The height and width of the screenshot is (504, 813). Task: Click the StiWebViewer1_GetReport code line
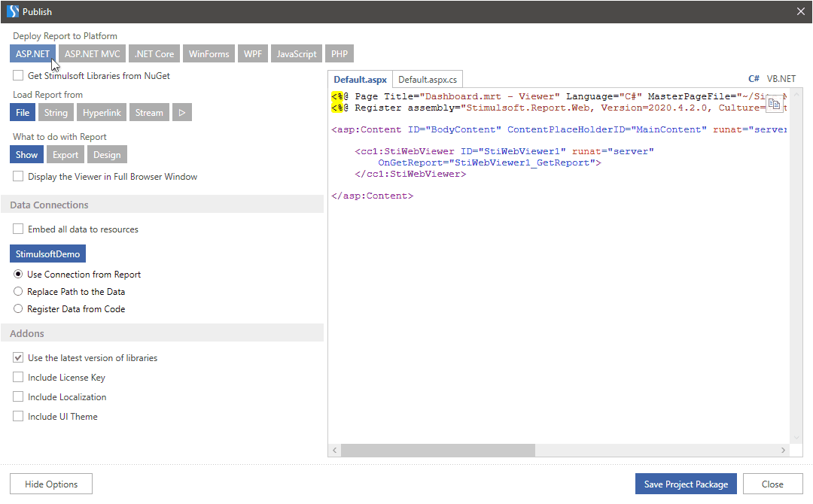tap(489, 162)
